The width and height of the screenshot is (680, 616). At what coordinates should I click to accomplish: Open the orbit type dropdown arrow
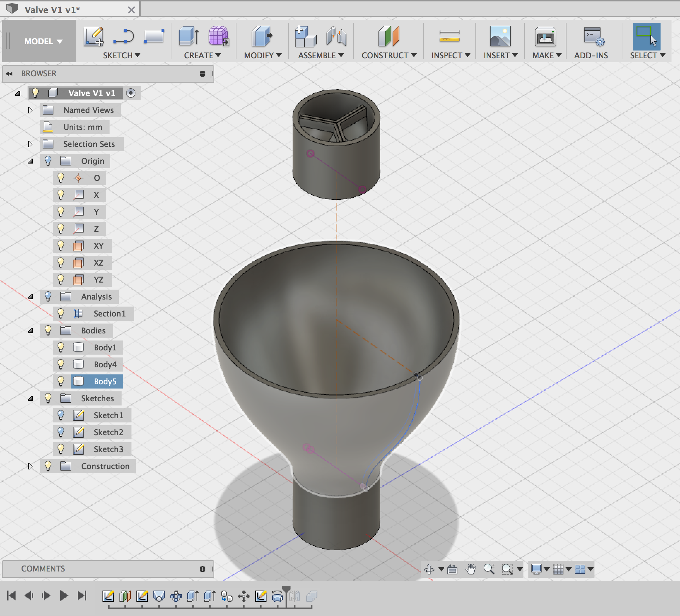441,569
